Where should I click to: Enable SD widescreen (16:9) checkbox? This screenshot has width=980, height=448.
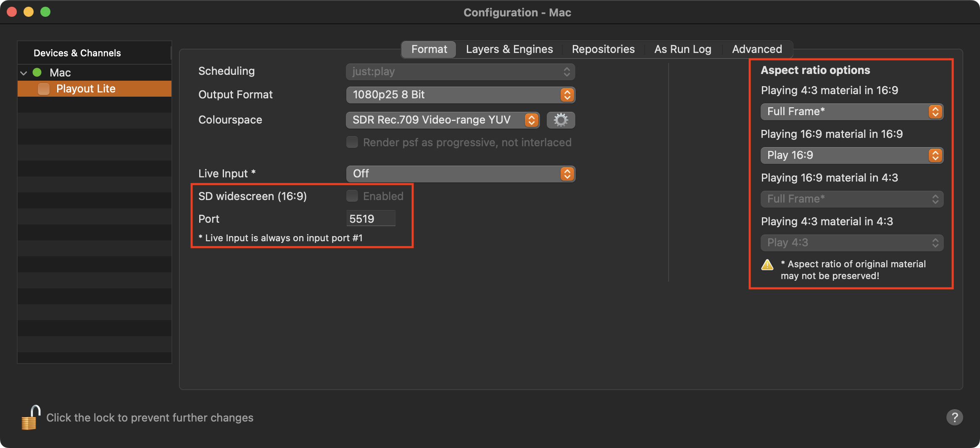tap(352, 196)
